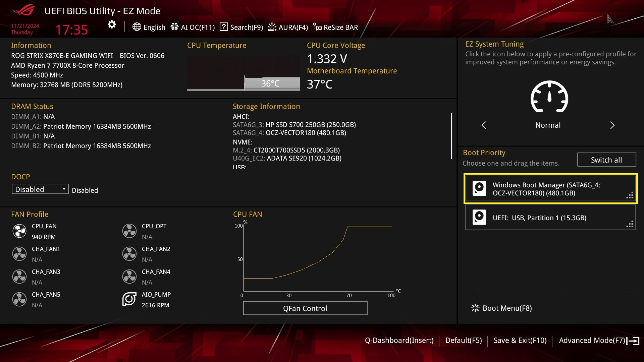Click the CPU_FAN 940 RPM reading

click(x=44, y=237)
